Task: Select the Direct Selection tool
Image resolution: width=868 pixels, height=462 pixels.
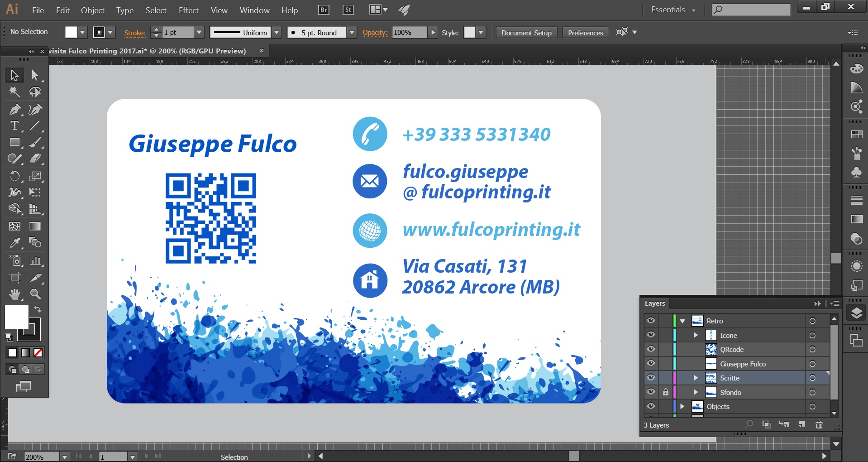Action: click(x=35, y=75)
